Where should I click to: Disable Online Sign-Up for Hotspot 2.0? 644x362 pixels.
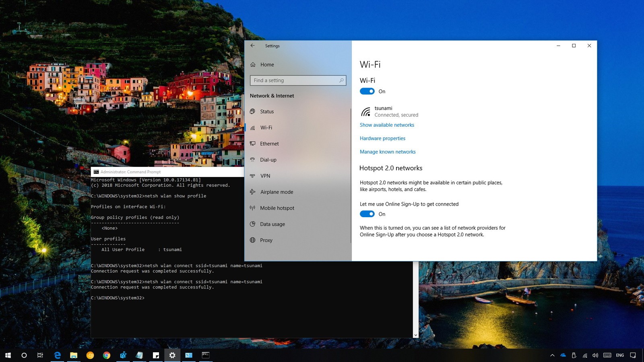tap(367, 214)
